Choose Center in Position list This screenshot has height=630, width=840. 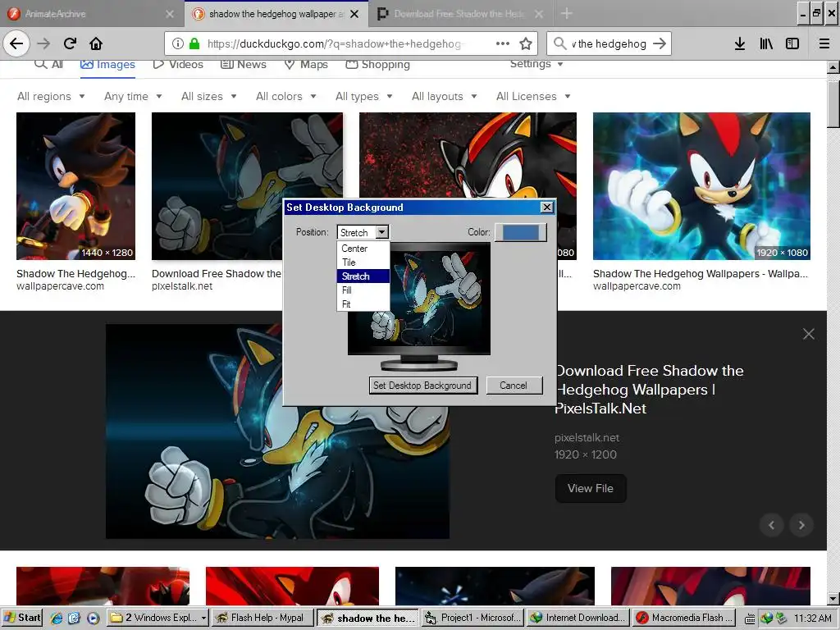coord(363,249)
